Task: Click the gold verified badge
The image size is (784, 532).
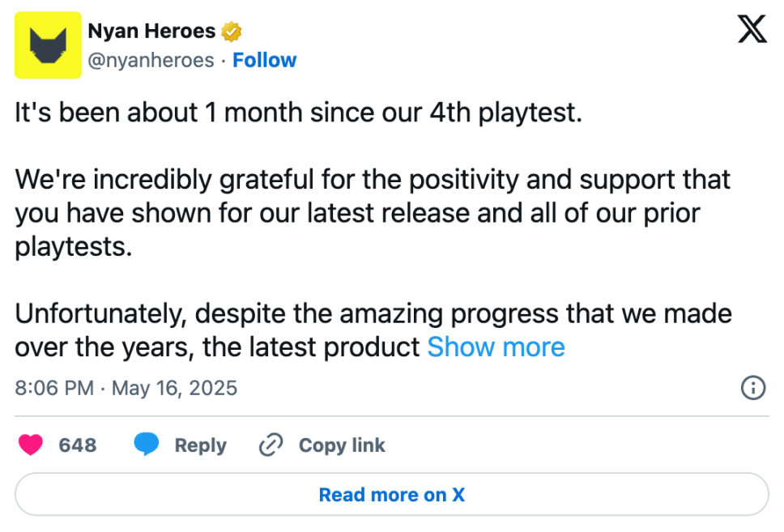Action: [232, 32]
